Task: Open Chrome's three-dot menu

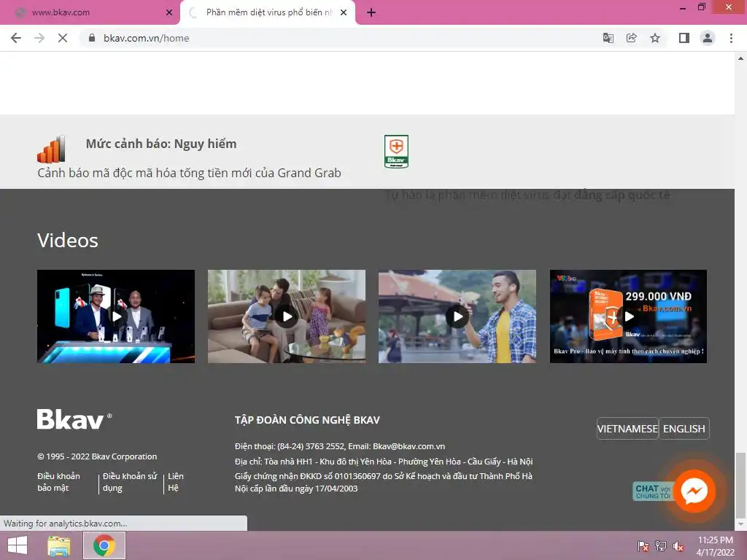Action: click(731, 38)
